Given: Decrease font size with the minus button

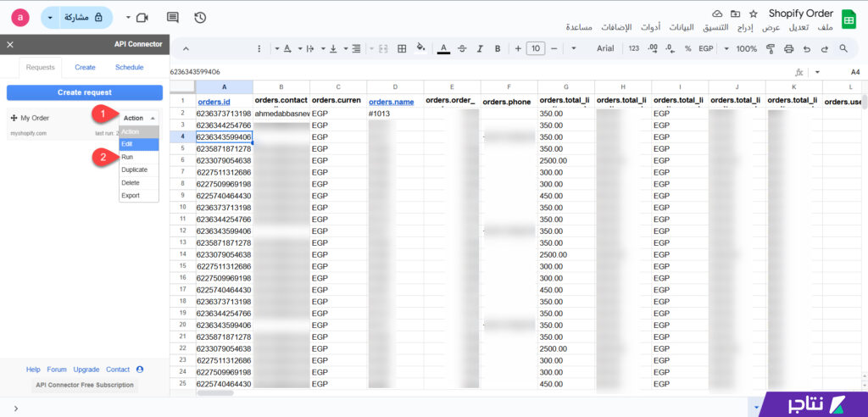Looking at the screenshot, I should coord(554,48).
